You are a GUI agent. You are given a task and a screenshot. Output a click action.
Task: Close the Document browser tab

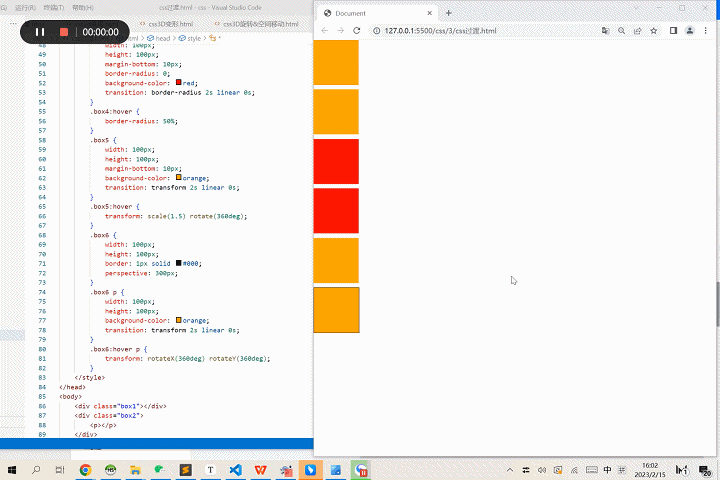(x=429, y=13)
